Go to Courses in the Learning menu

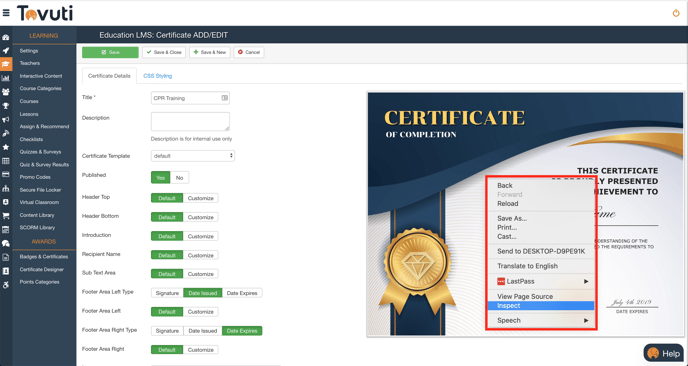(x=29, y=101)
